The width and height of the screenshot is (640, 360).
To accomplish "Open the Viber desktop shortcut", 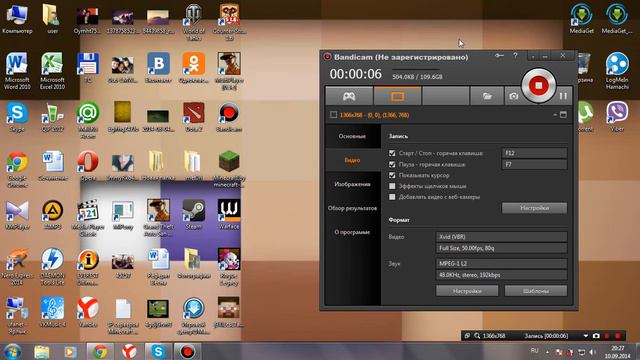I will [x=617, y=117].
